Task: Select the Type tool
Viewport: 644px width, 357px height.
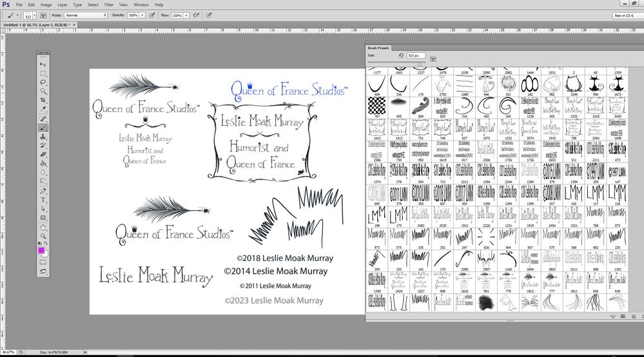Action: (x=43, y=200)
